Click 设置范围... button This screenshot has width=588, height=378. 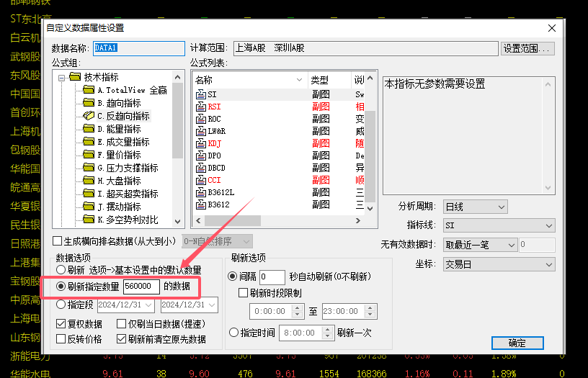point(527,48)
